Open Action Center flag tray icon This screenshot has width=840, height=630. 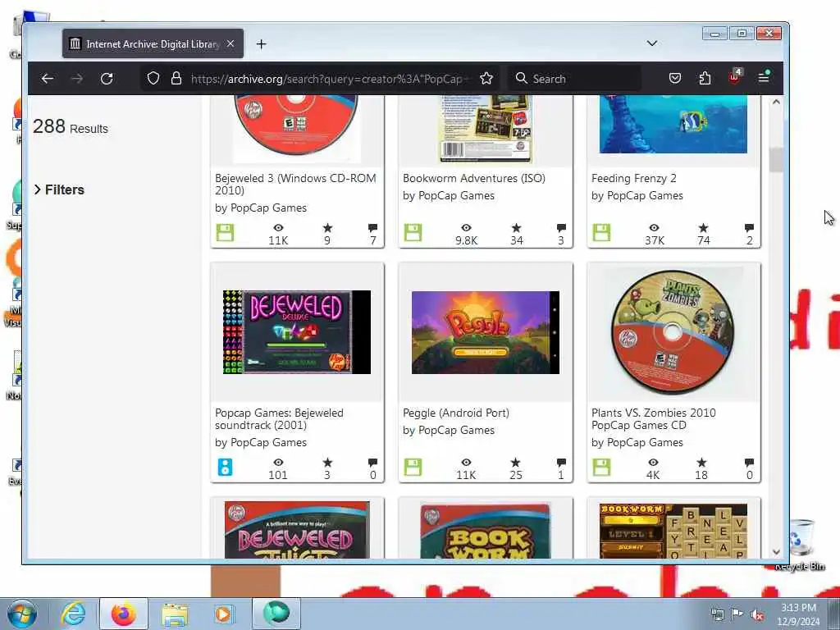(x=737, y=614)
